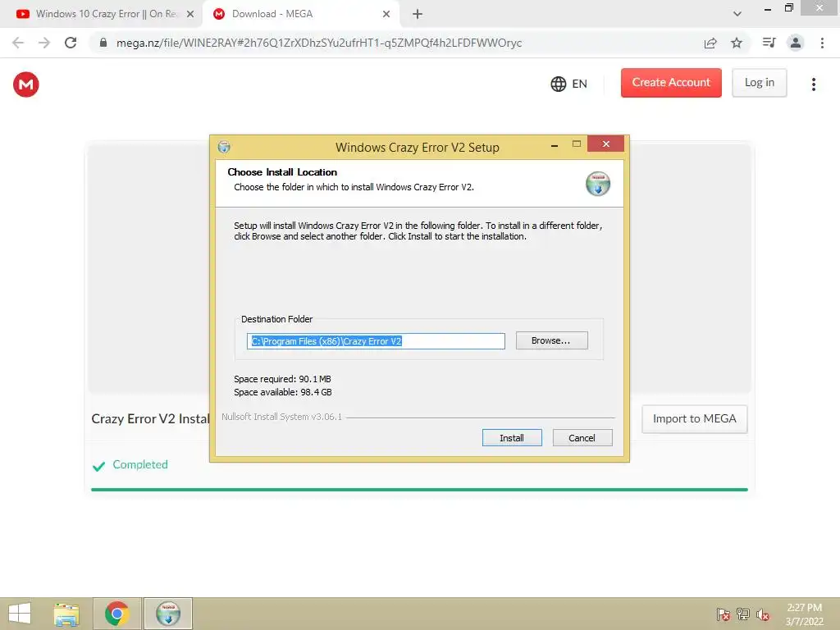Click Space required: 90.1 MB text

point(282,379)
